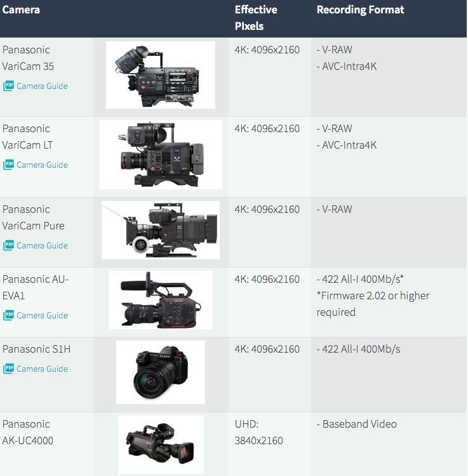Open the Camera Guide link for VariCam LT
The width and height of the screenshot is (468, 476).
coord(42,165)
